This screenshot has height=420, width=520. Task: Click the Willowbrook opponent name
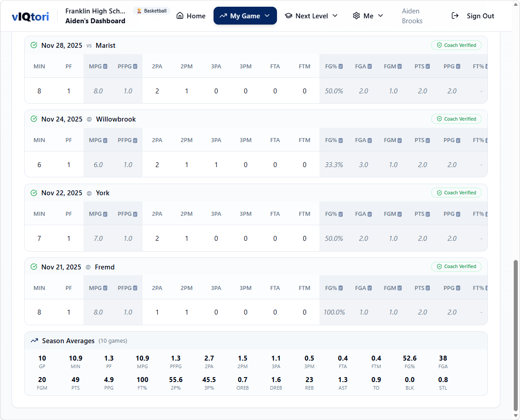point(116,119)
